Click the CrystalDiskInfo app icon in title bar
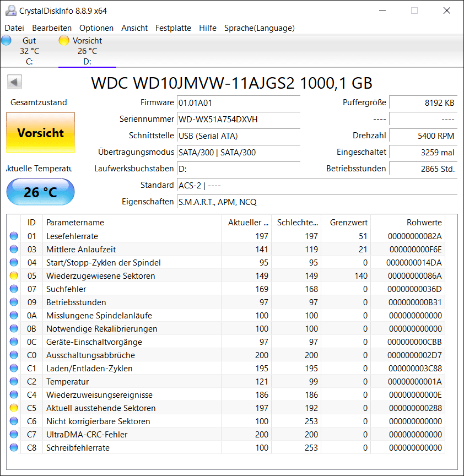Viewport: 464px width, 476px height. tap(10, 10)
